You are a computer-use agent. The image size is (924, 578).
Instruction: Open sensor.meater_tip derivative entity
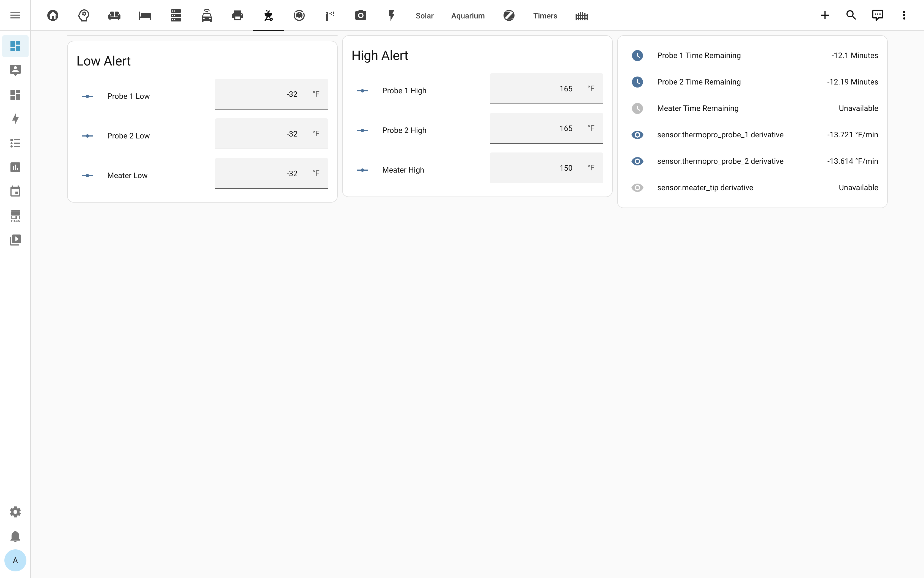(752, 188)
